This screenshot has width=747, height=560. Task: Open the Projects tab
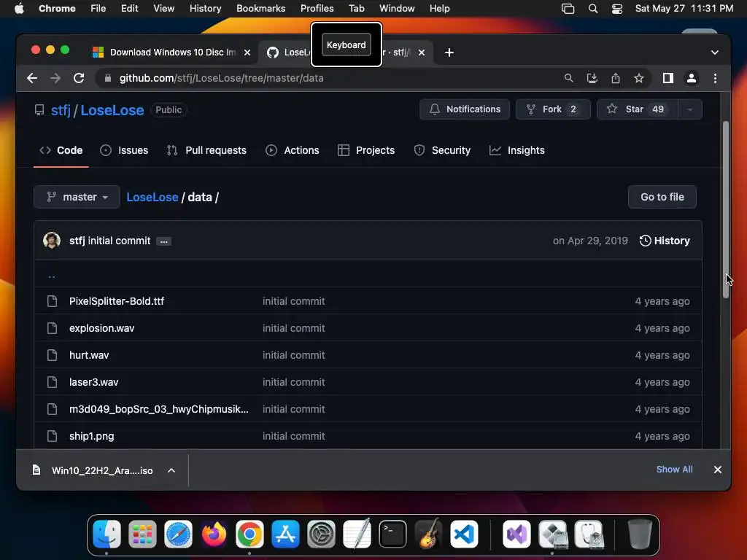click(366, 150)
